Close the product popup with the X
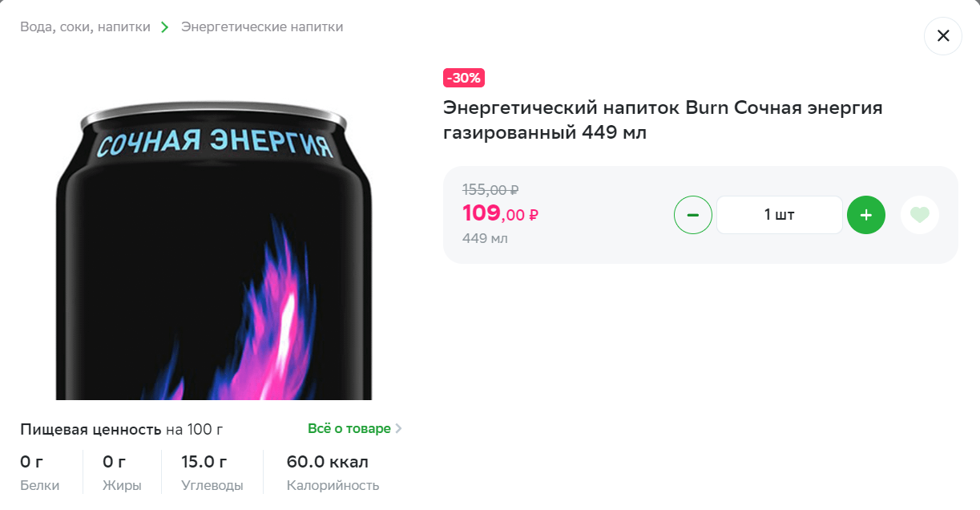This screenshot has width=980, height=510. tap(943, 36)
